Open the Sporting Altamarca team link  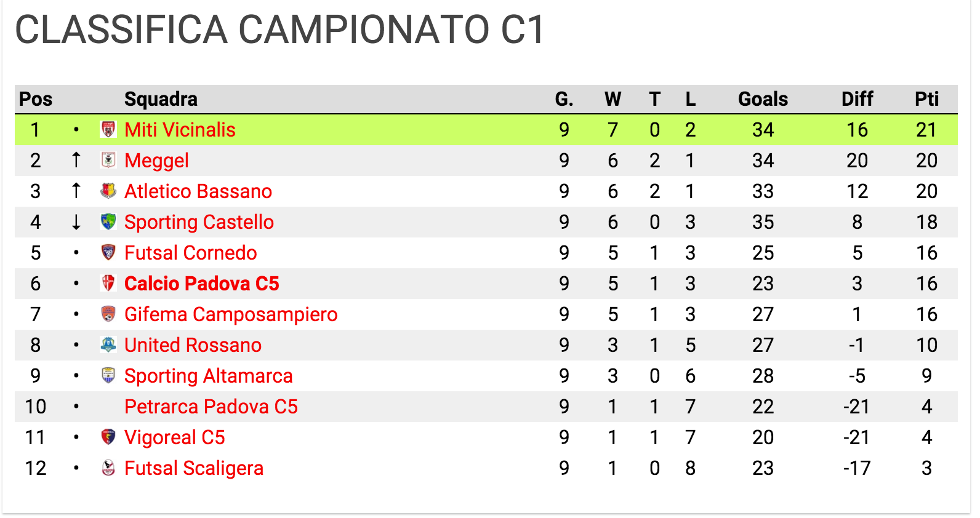click(x=209, y=376)
